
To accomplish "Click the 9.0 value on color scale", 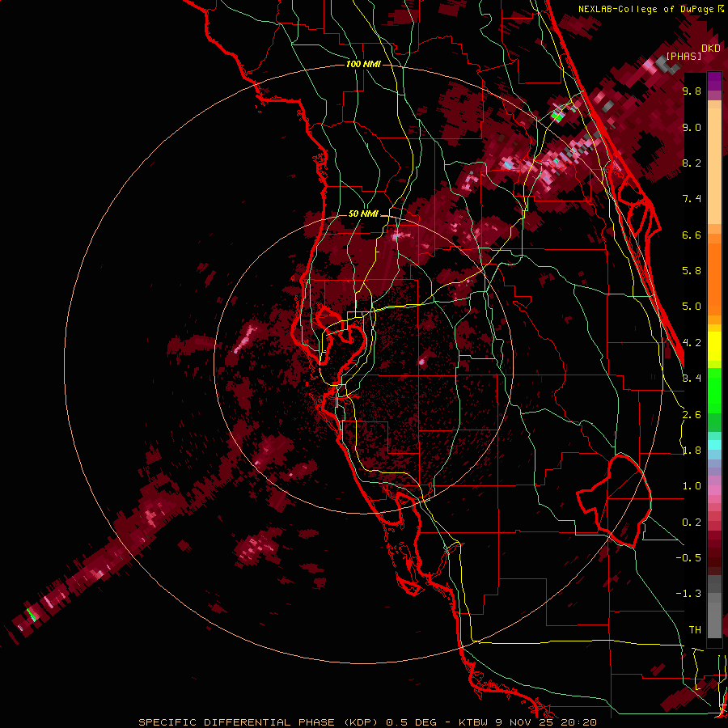I will 692,127.
